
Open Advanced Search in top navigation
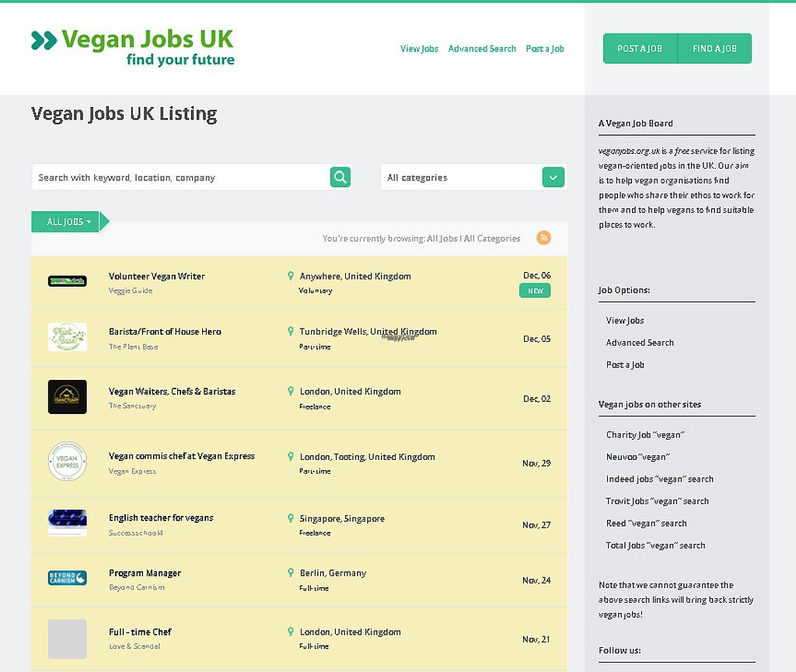pos(482,49)
